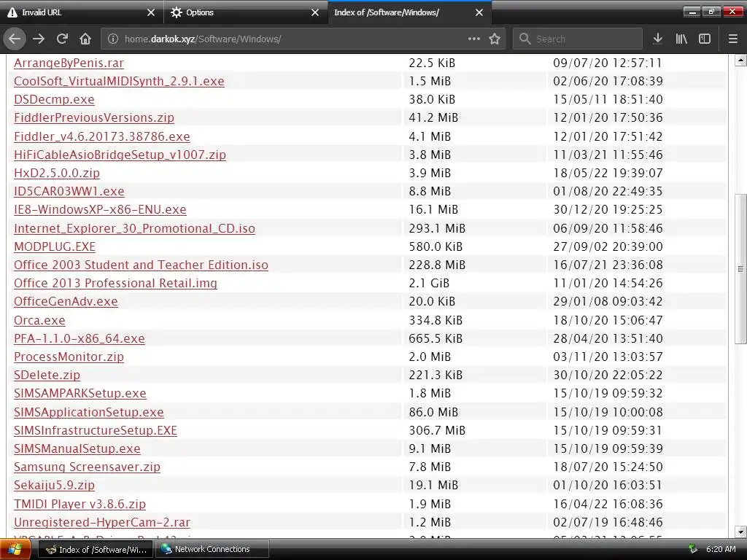
Task: Open Samsung Screensaver.zip link
Action: point(88,467)
